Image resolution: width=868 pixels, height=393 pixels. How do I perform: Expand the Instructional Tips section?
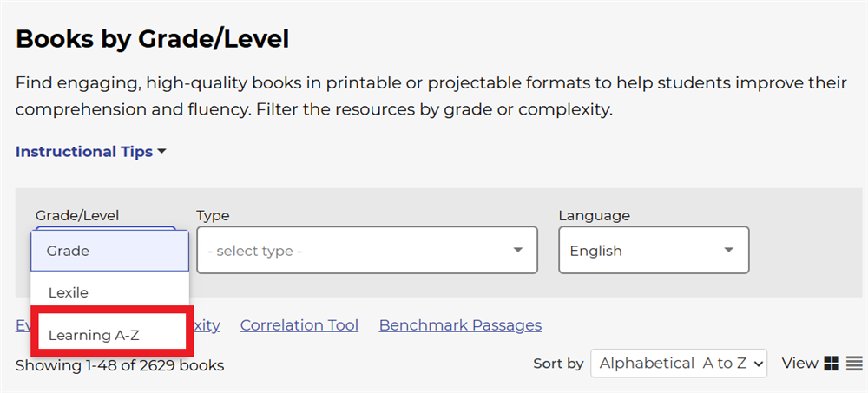90,152
